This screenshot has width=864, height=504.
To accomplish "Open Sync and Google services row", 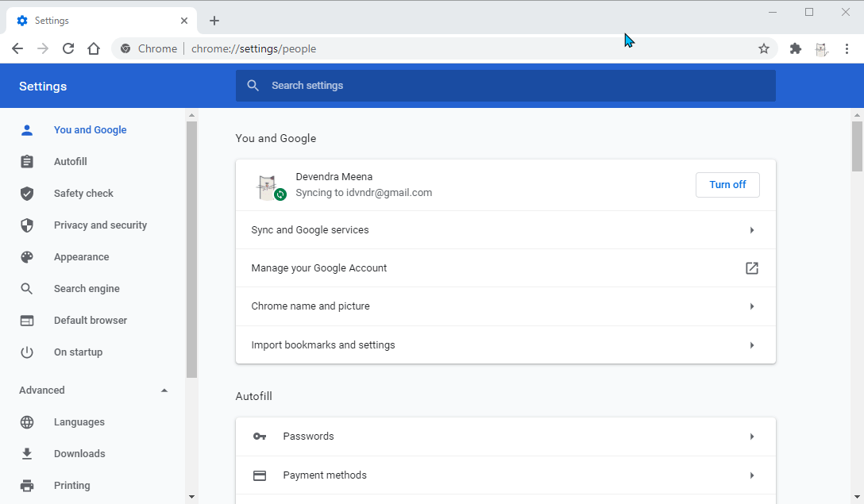I will click(506, 230).
